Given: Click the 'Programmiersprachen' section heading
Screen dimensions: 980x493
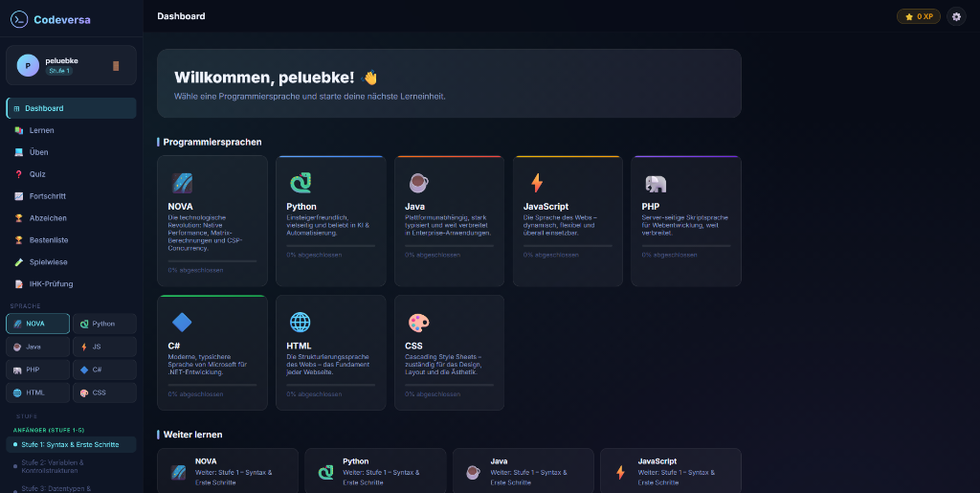Looking at the screenshot, I should (x=212, y=142).
